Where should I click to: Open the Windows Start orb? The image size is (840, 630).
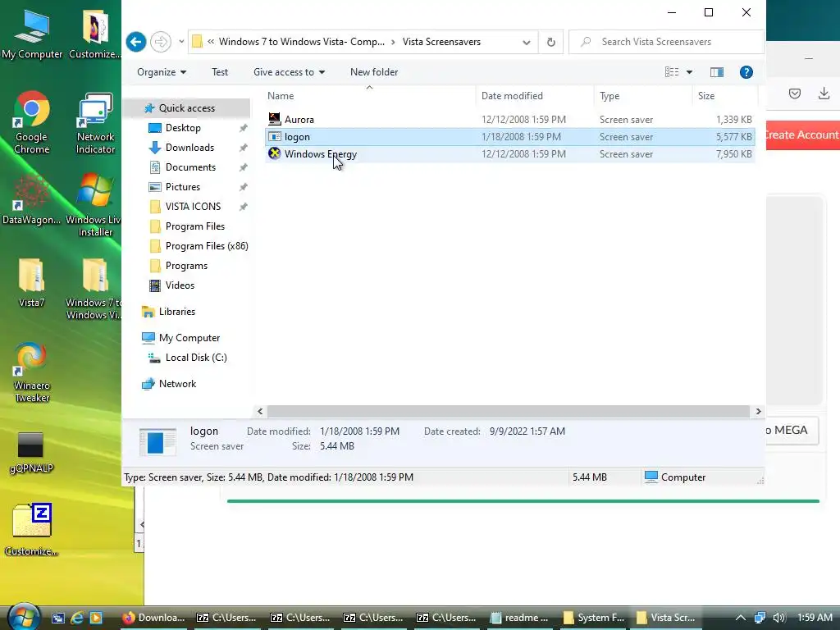pos(24,616)
